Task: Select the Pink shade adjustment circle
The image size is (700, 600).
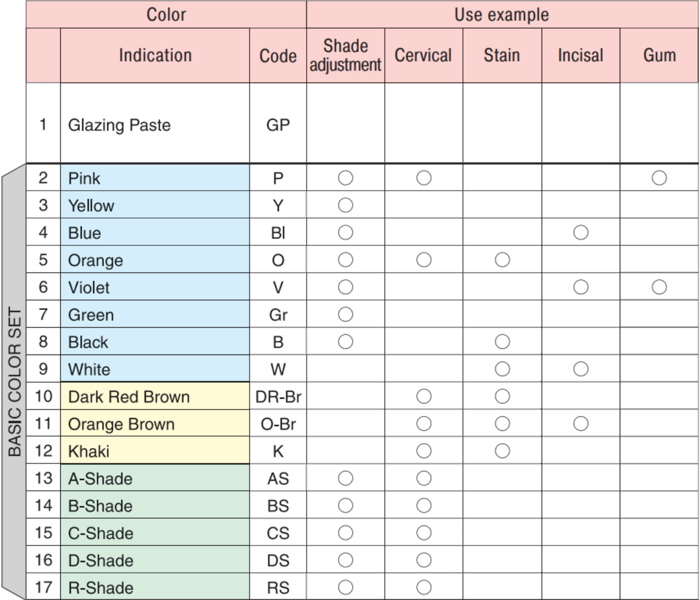Action: [345, 178]
